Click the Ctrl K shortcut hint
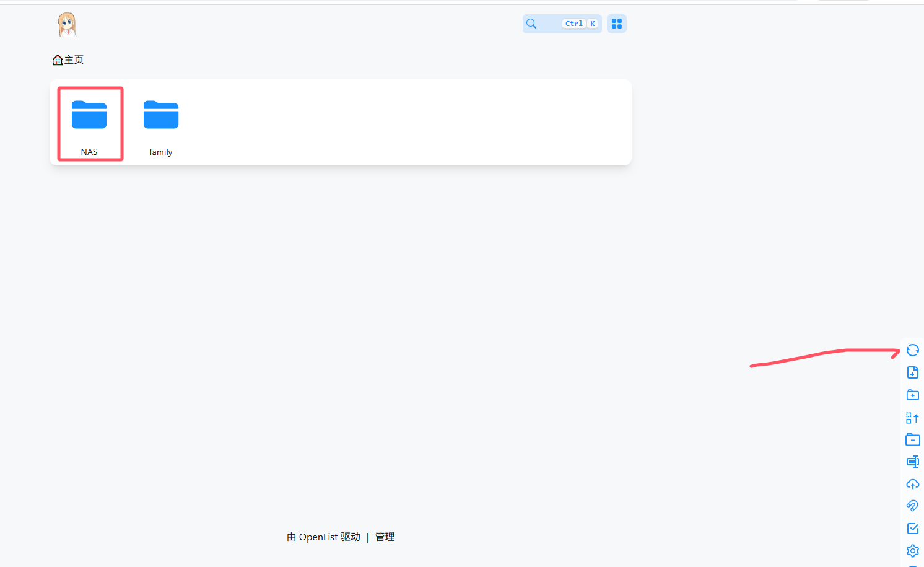 (x=580, y=24)
